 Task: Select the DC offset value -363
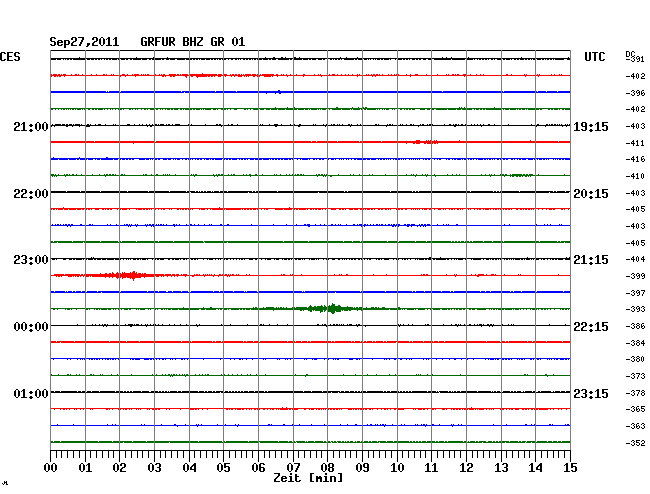(x=635, y=426)
